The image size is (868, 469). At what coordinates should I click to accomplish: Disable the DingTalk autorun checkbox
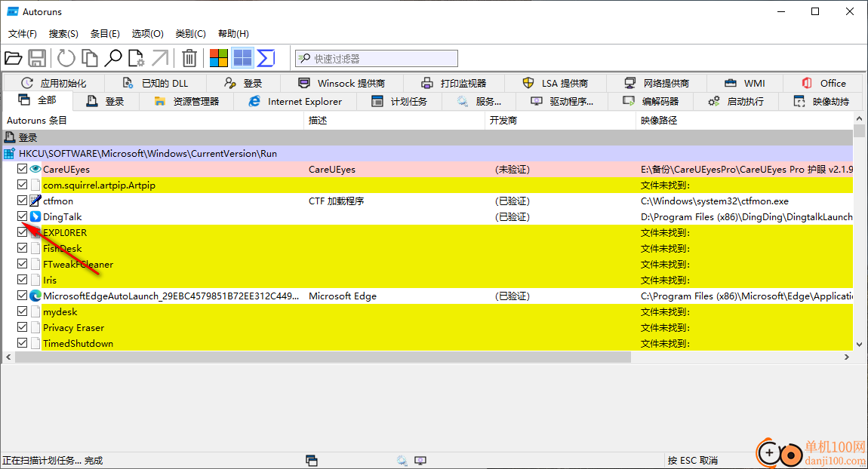tap(22, 216)
